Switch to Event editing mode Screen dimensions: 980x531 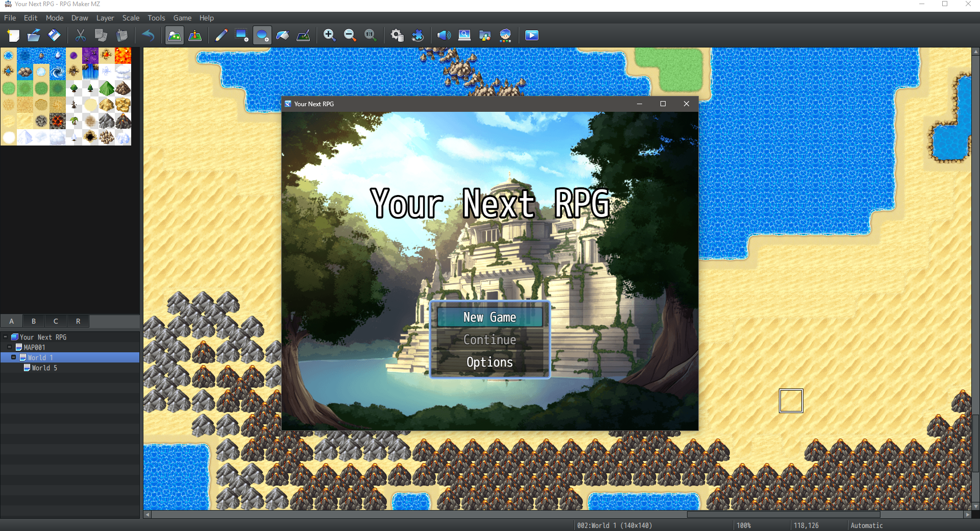pos(195,35)
